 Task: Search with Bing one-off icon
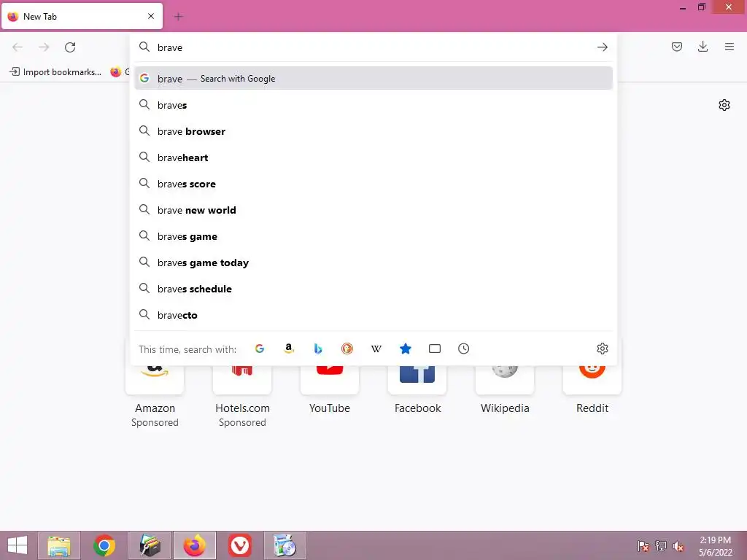318,349
